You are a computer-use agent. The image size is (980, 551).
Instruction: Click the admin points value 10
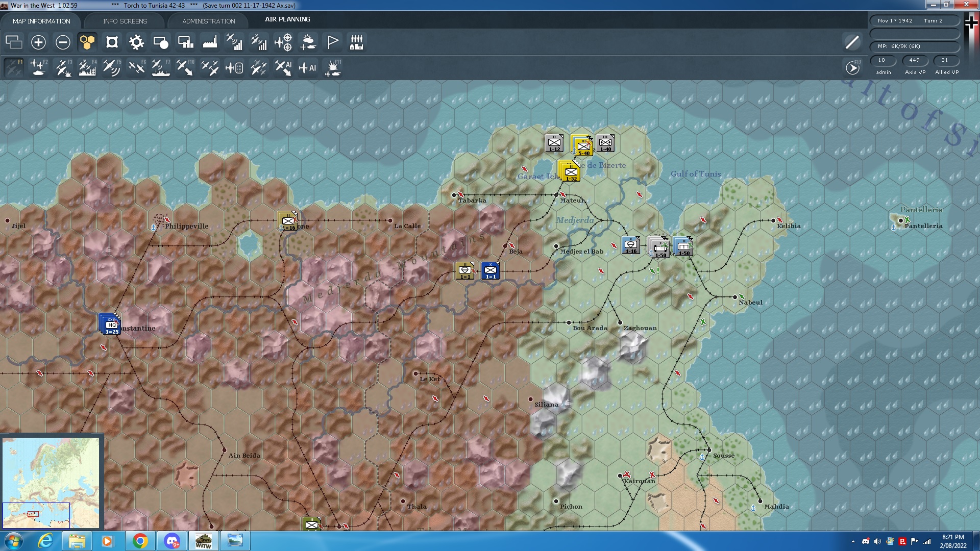click(x=883, y=60)
